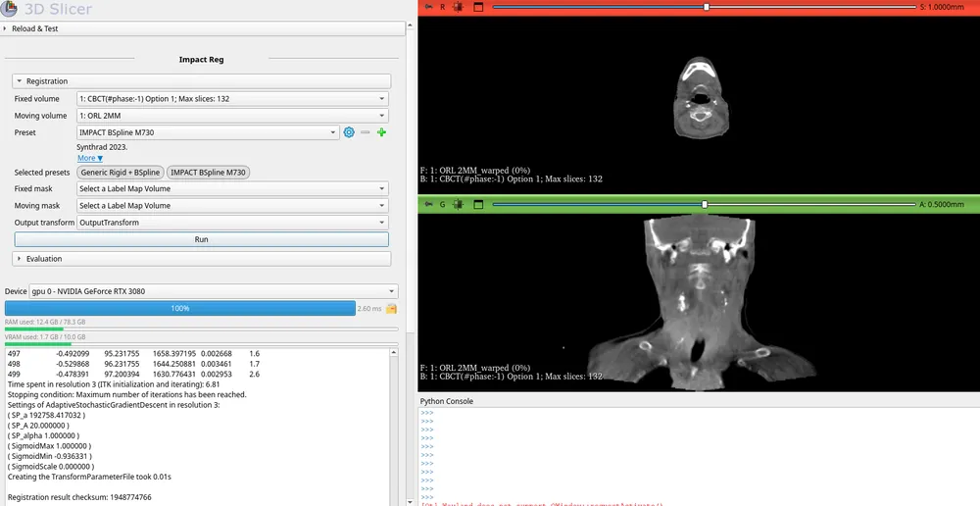Viewport: 980px width, 506px height.
Task: Maximize the Green slice view via the window icon
Action: [478, 204]
